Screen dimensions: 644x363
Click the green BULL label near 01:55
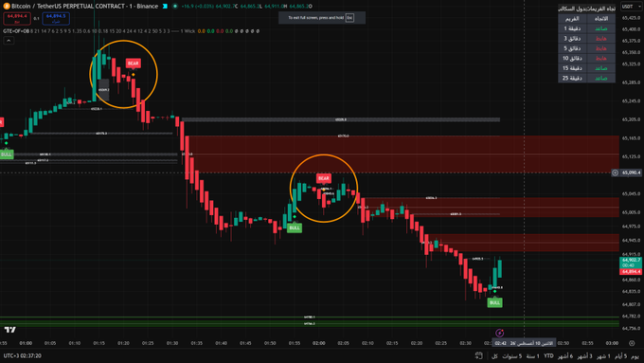[295, 227]
